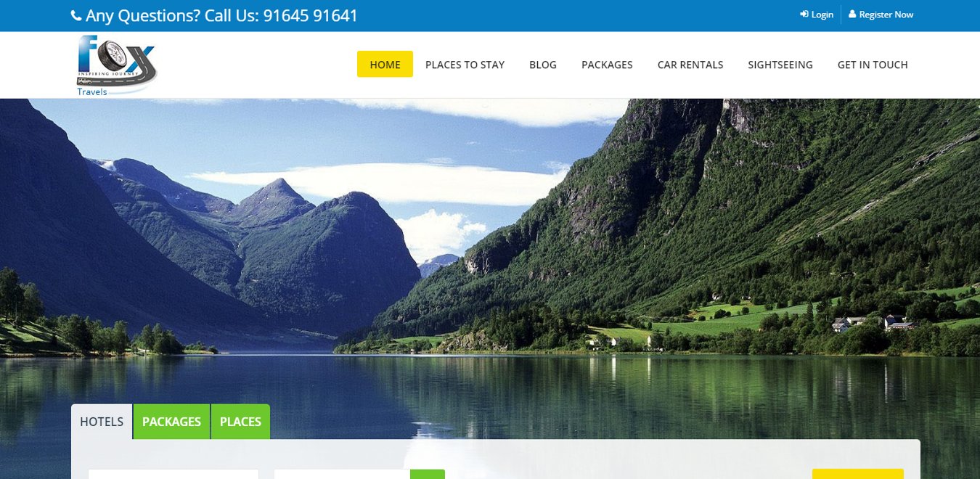
Task: Click the user icon beside Register Now
Action: click(x=852, y=15)
